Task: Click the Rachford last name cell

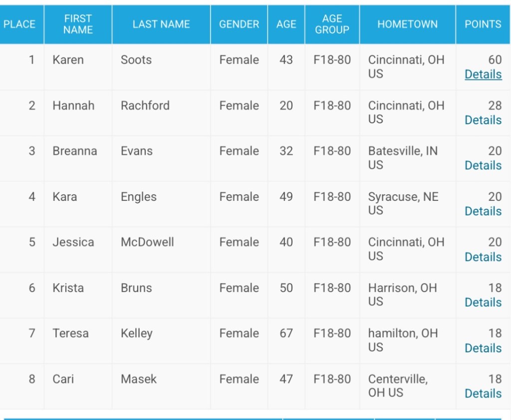Action: [145, 105]
